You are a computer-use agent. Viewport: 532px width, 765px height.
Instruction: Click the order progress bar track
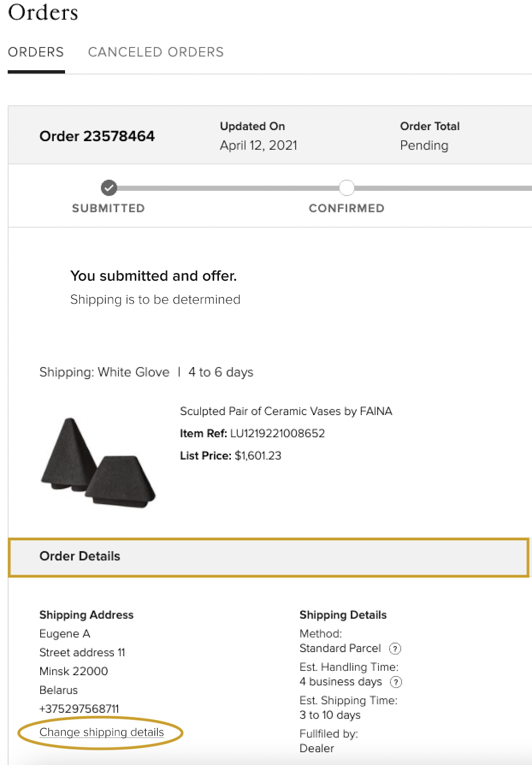[x=320, y=188]
